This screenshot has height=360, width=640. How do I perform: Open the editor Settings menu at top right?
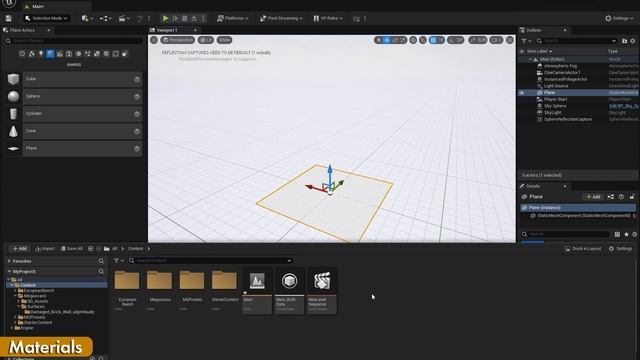click(x=619, y=18)
